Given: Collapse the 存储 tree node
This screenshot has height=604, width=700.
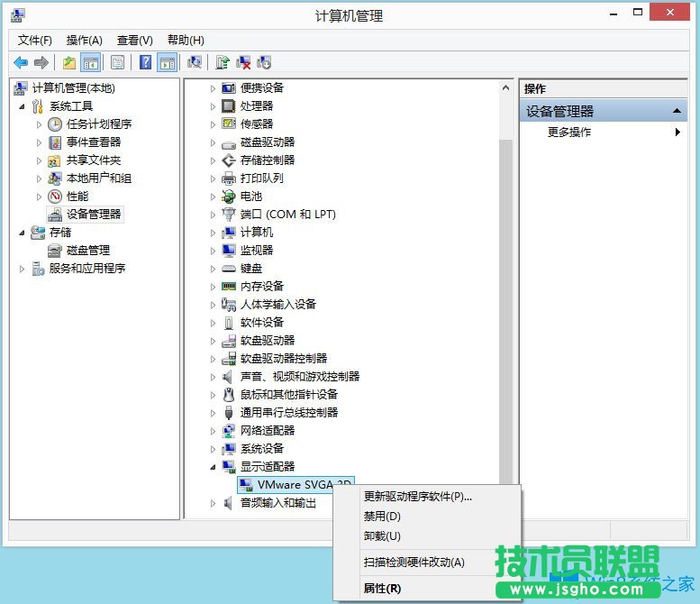Looking at the screenshot, I should (x=22, y=233).
